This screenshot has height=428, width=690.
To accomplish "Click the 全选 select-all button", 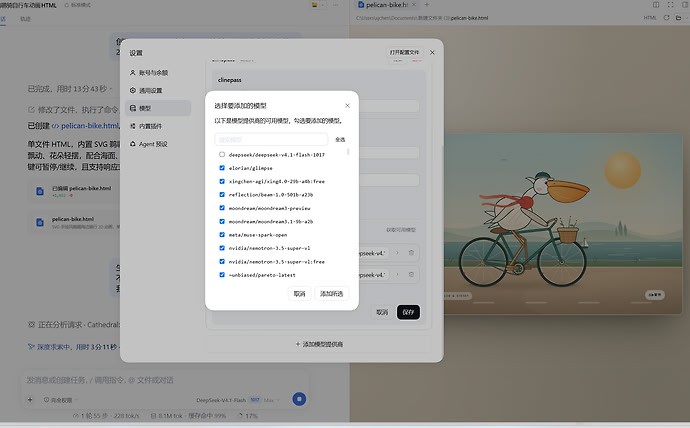I will [x=340, y=139].
